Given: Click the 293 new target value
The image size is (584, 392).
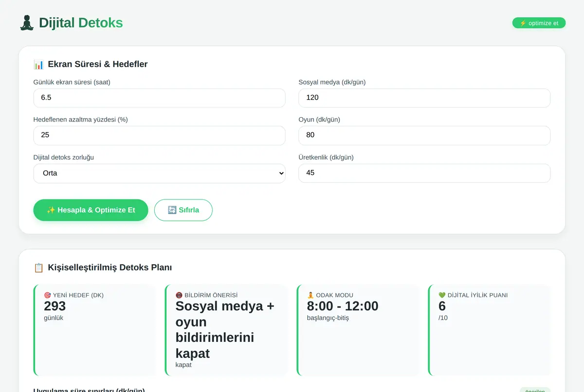Looking at the screenshot, I should (55, 306).
